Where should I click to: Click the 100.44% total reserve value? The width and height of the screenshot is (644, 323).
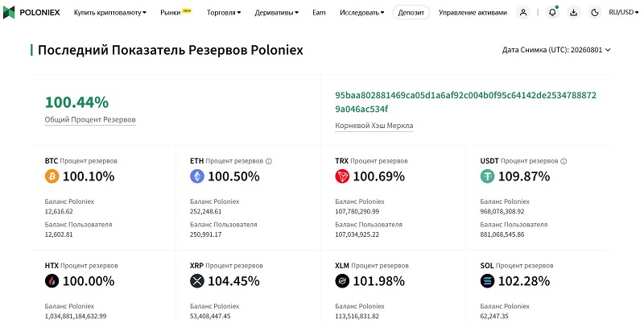[76, 102]
